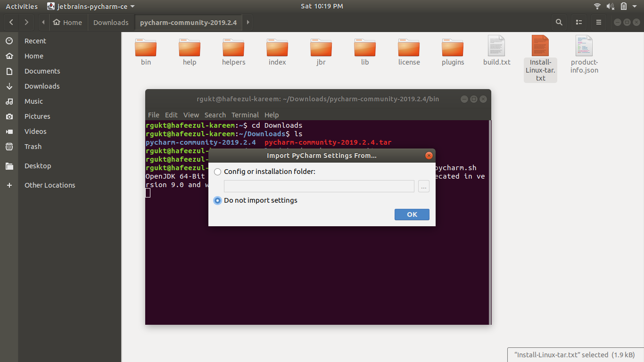Image resolution: width=644 pixels, height=362 pixels.
Task: Click OK in the import dialog
Action: point(412,214)
